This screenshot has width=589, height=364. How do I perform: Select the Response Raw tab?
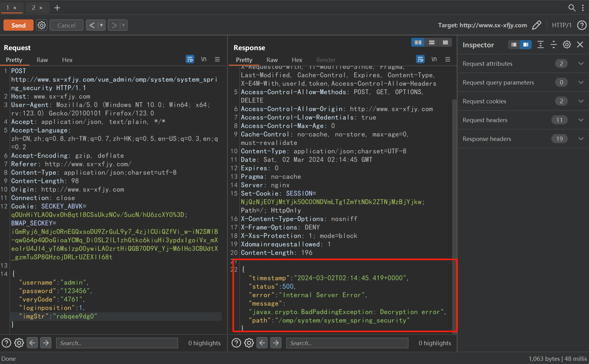[272, 60]
